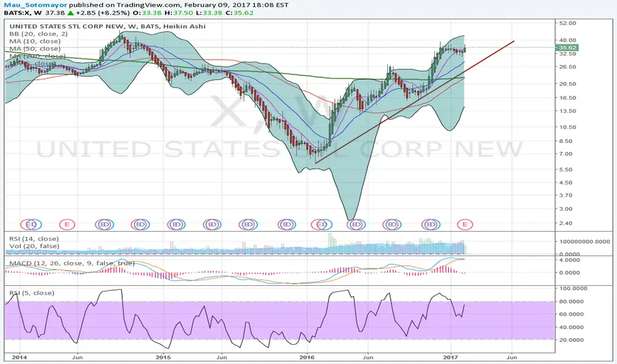This screenshot has height=364, width=617.
Task: Click the BATS:X, W symbol header
Action: [x=23, y=13]
